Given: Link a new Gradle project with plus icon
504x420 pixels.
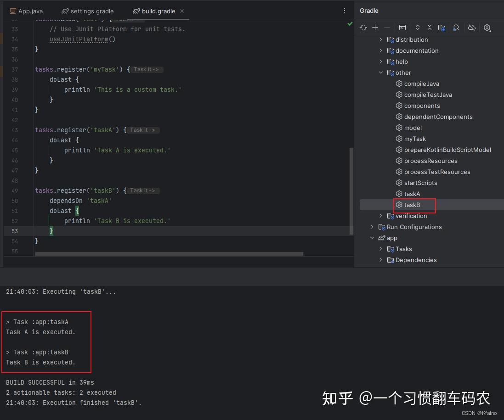Looking at the screenshot, I should point(375,28).
